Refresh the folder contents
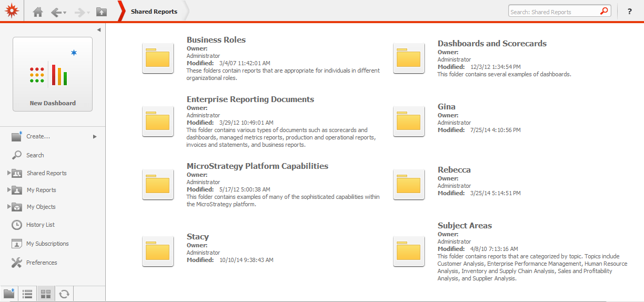This screenshot has height=302, width=644. coord(64,294)
